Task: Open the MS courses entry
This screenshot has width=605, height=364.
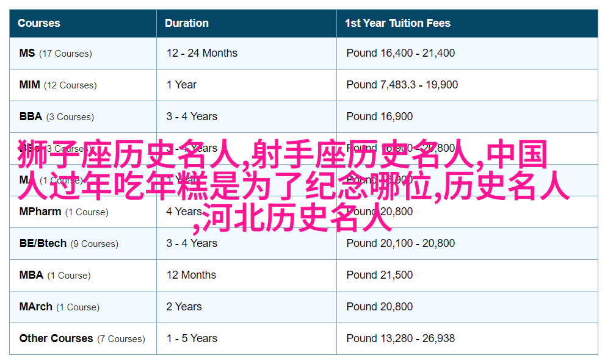Action: [x=56, y=53]
